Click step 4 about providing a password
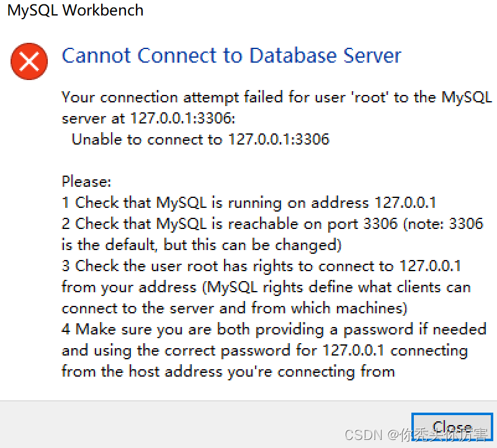 [x=273, y=329]
